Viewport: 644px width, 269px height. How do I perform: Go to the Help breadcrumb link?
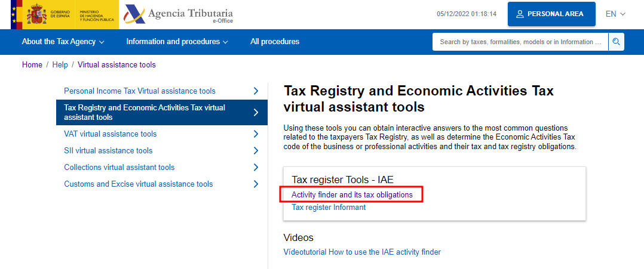[60, 65]
